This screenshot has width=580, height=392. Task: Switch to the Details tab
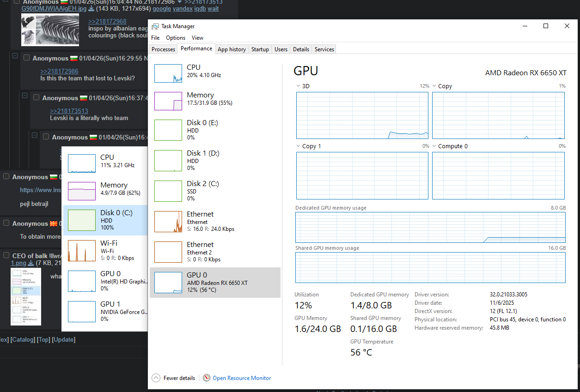[x=301, y=49]
